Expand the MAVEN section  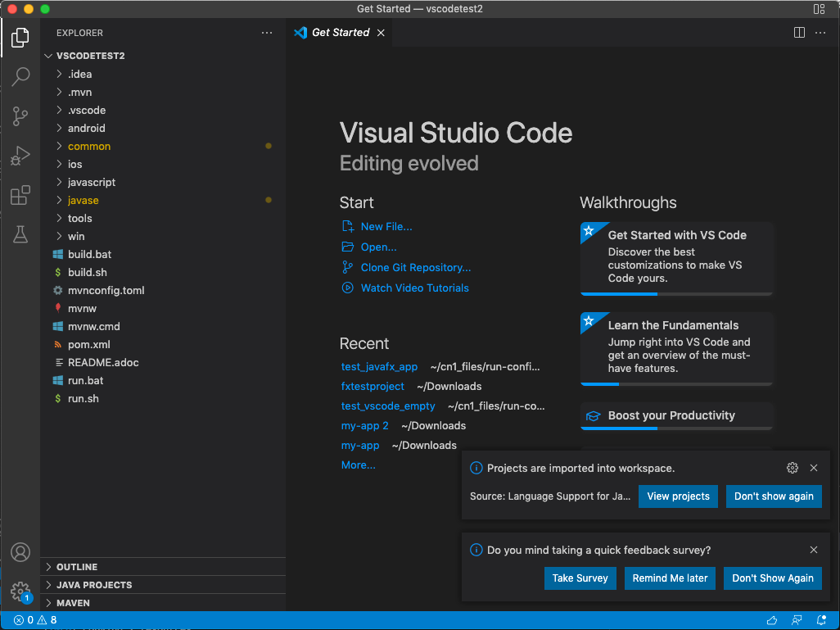73,603
